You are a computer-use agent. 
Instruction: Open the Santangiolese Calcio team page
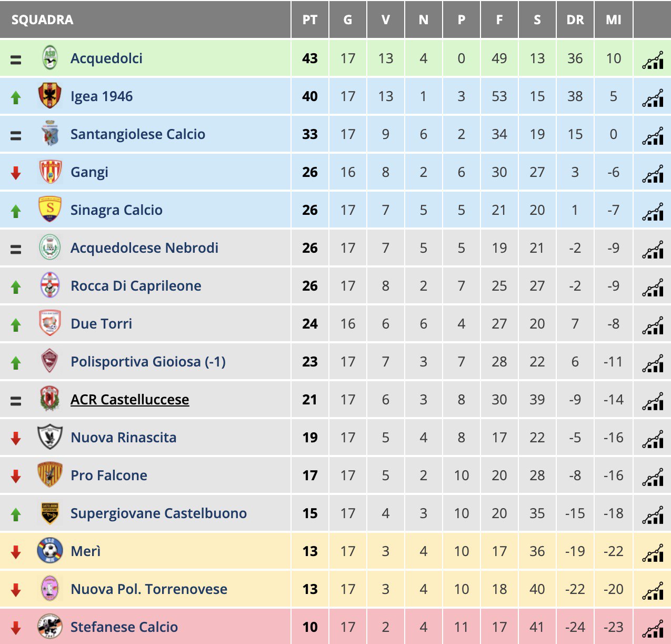[x=138, y=134]
